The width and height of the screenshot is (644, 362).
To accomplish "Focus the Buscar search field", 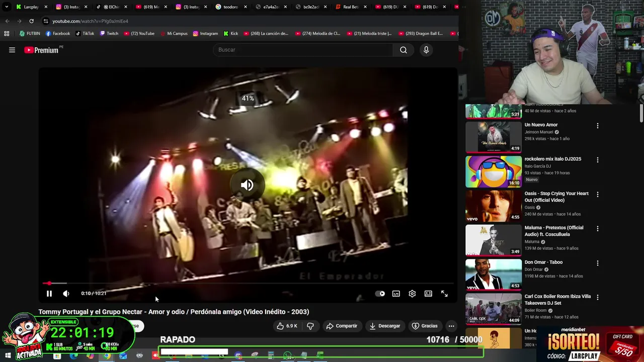I will click(x=303, y=50).
